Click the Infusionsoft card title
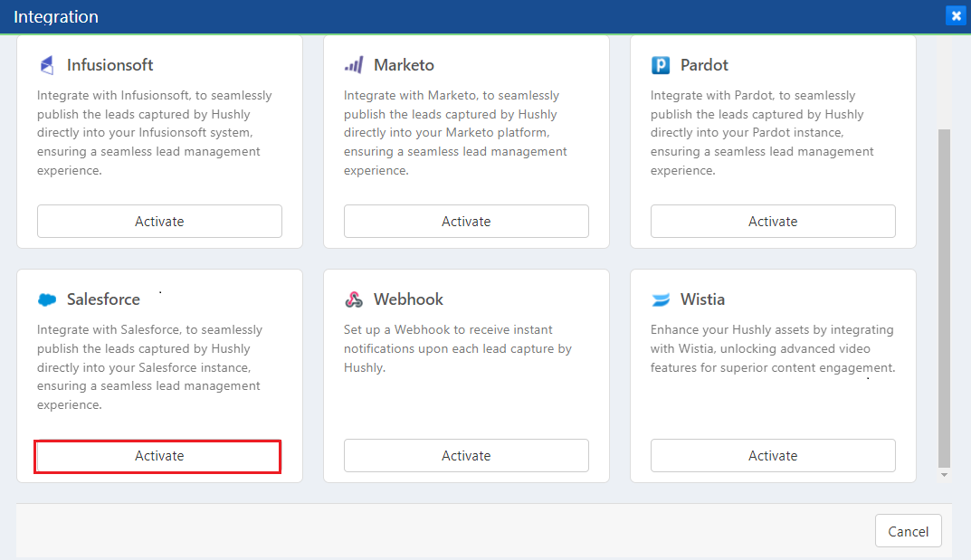 pyautogui.click(x=109, y=65)
